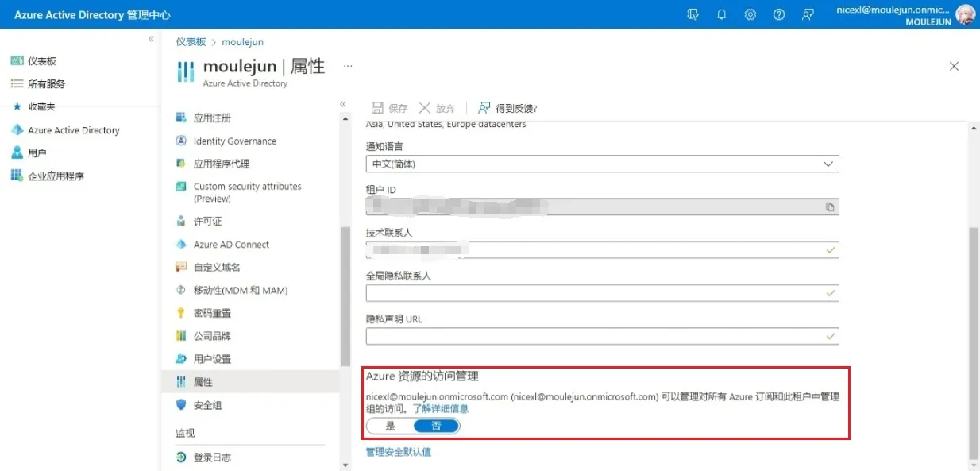Click the 放弃 toolbar button

437,108
